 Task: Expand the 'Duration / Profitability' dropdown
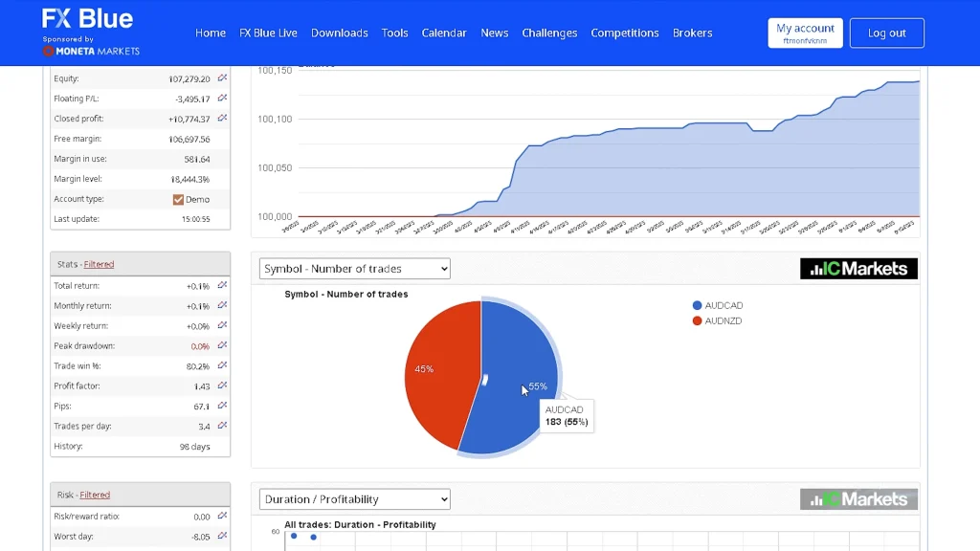tap(354, 499)
